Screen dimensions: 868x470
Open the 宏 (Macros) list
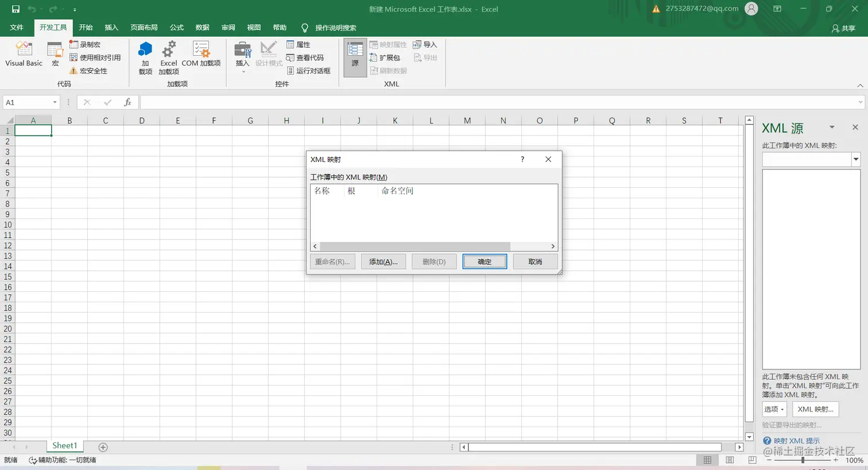[x=55, y=55]
